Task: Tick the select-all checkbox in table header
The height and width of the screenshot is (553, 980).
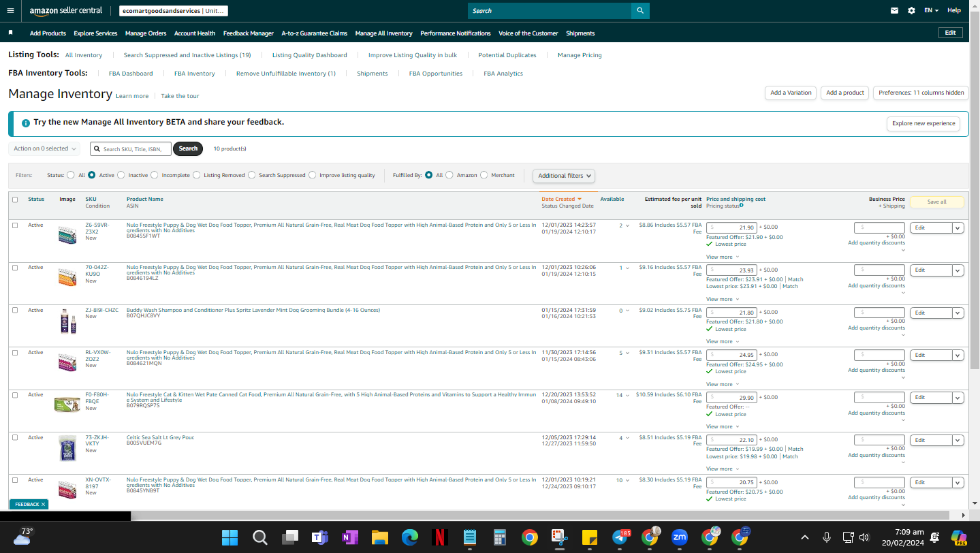Action: [15, 200]
